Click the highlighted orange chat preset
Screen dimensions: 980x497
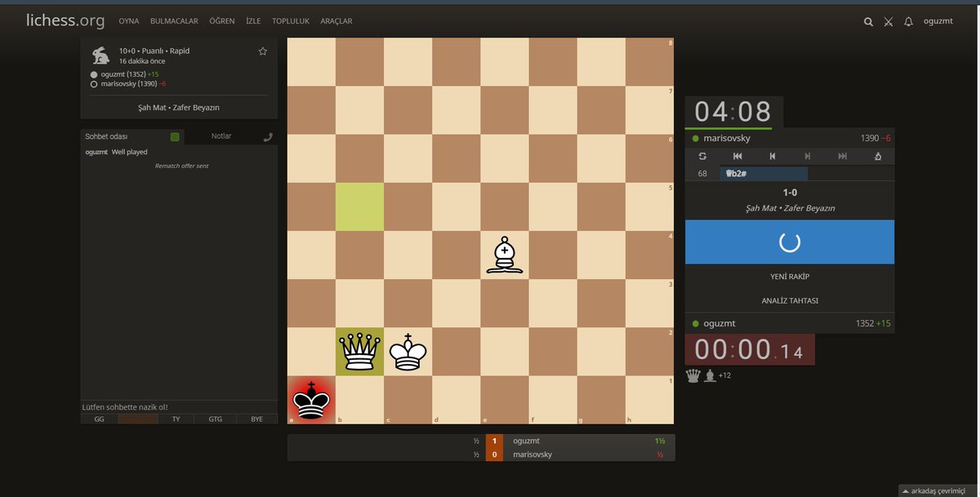(137, 419)
